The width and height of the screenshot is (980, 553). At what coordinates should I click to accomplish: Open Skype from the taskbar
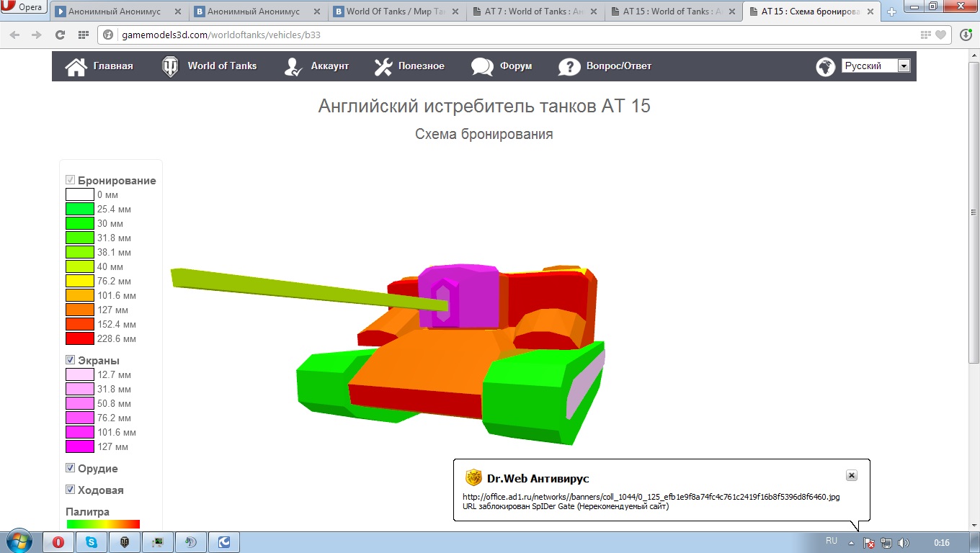[x=91, y=542]
